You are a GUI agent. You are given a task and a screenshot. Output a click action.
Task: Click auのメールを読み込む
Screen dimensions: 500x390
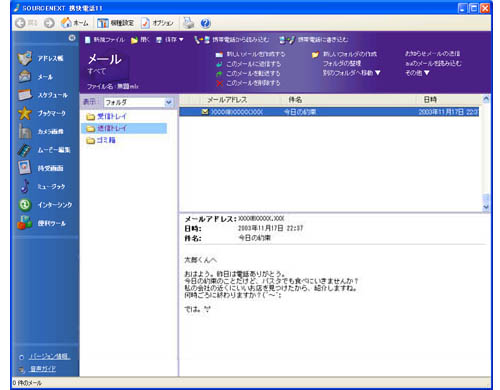433,63
